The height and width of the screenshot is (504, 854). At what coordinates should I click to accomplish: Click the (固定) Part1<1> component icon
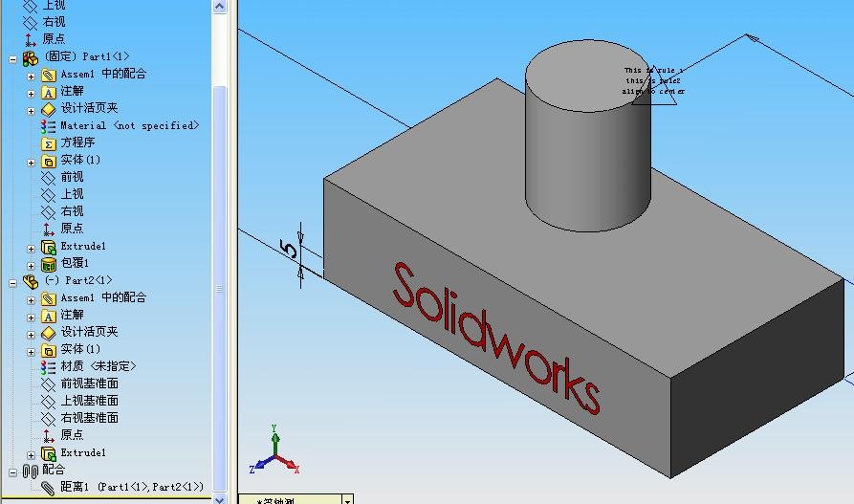coord(31,57)
